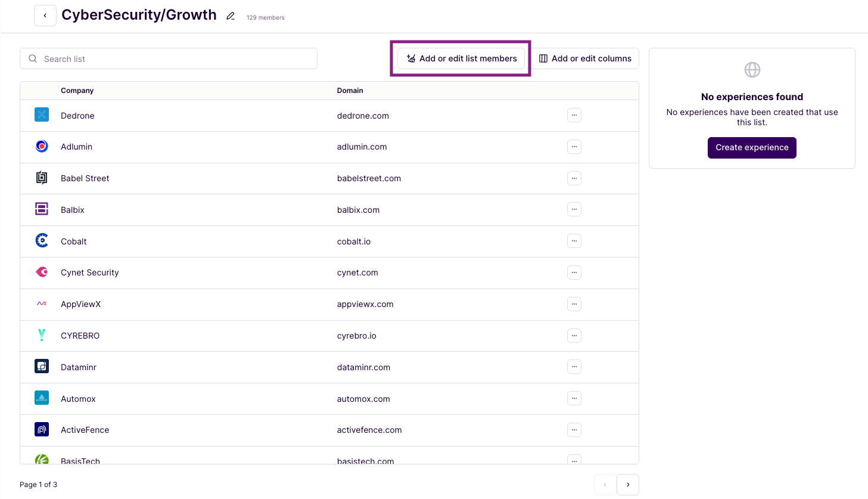Open more options for AppViewX row
Screen dimensions: 868x499
[x=574, y=304]
